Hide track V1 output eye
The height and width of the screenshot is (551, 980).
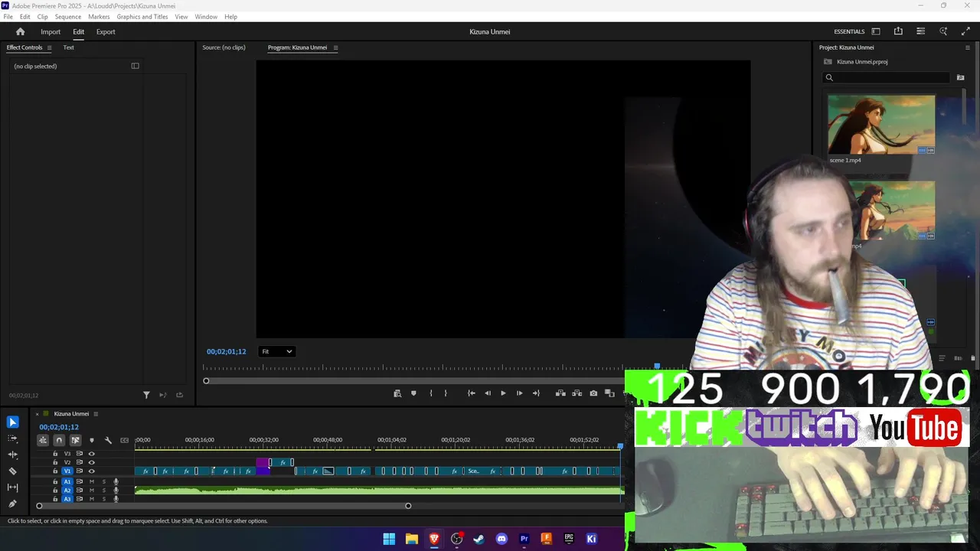[x=92, y=471]
